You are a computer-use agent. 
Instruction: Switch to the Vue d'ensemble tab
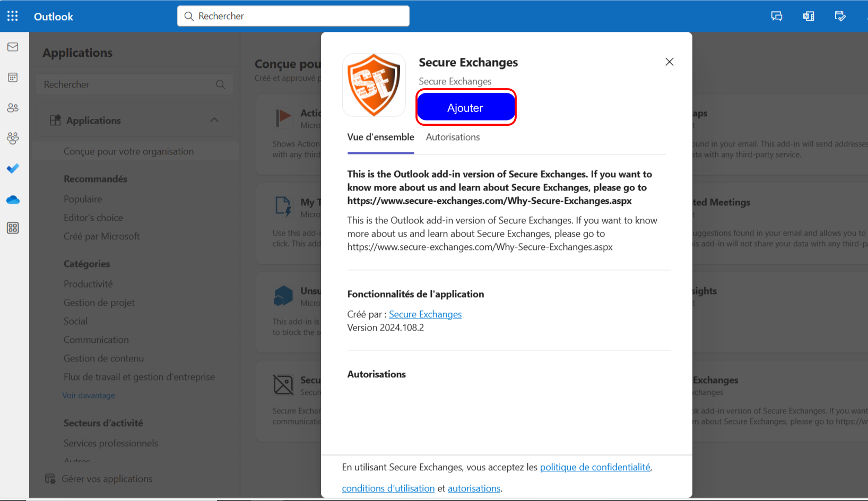381,137
